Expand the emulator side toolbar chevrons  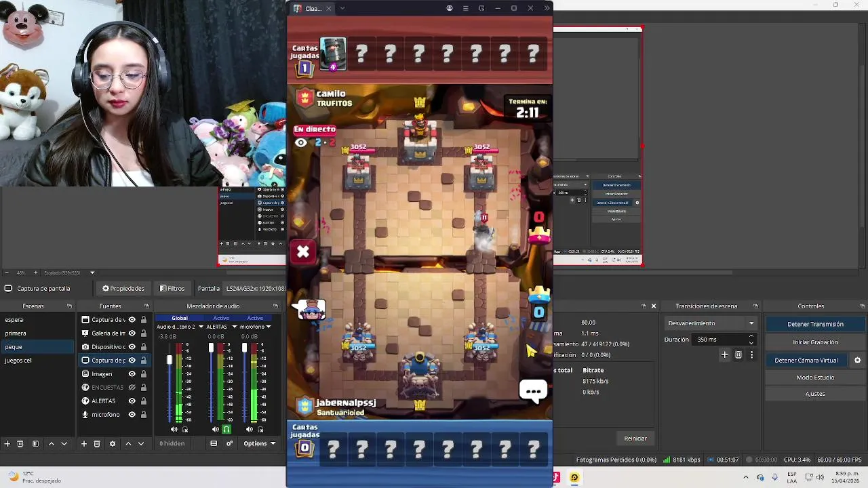[x=547, y=8]
